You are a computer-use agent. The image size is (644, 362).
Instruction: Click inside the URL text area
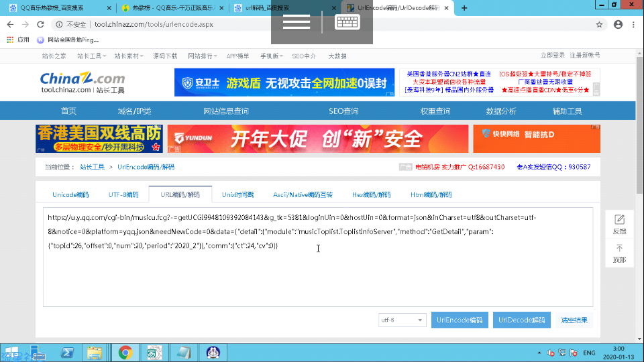pos(318,257)
